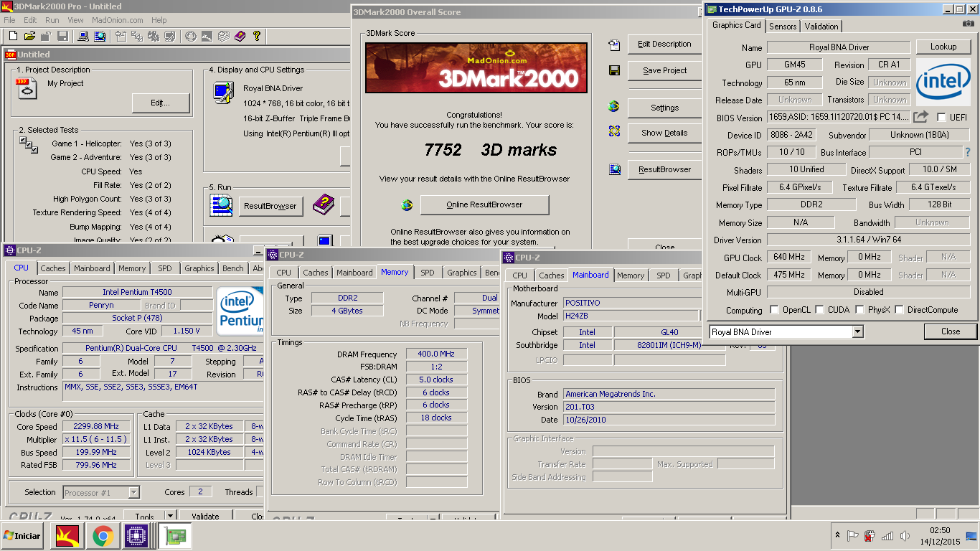
Task: Click the Validate button in left CPU-Z
Action: 205,517
